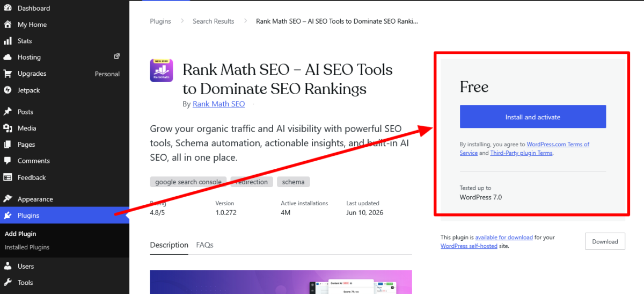Click the Media library icon
Viewport: 644px width, 294px height.
point(8,128)
